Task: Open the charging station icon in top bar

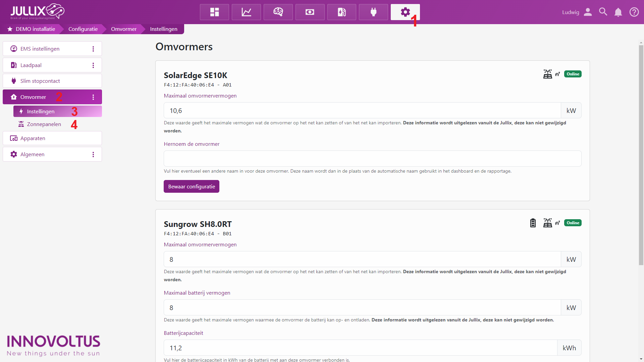Action: tap(341, 12)
